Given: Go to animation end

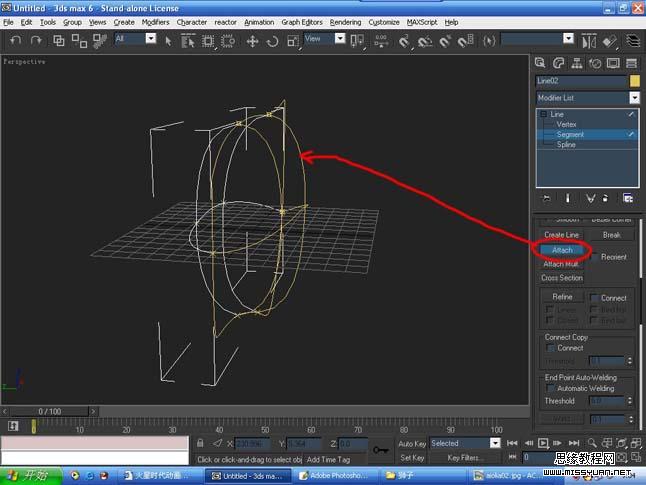Looking at the screenshot, I should tap(574, 443).
